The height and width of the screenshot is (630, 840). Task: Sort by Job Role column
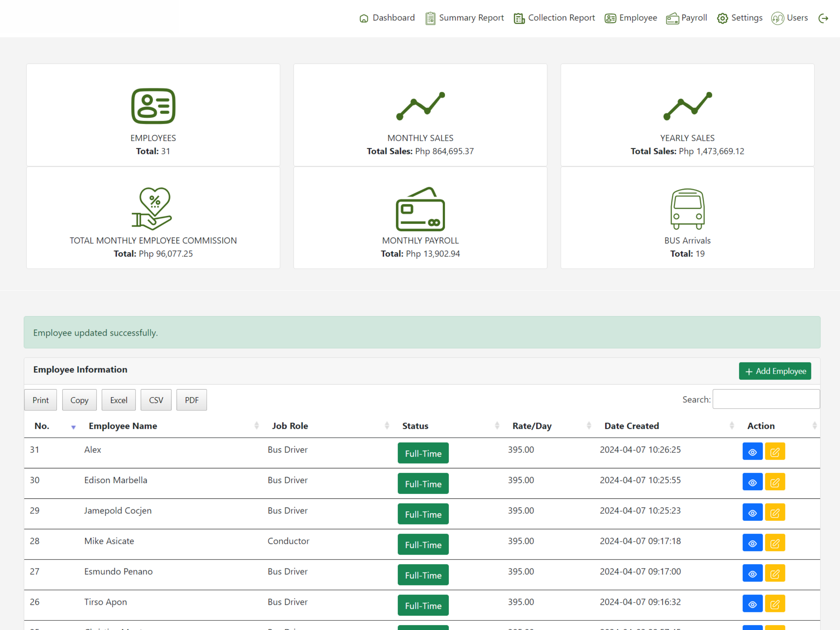[327, 426]
